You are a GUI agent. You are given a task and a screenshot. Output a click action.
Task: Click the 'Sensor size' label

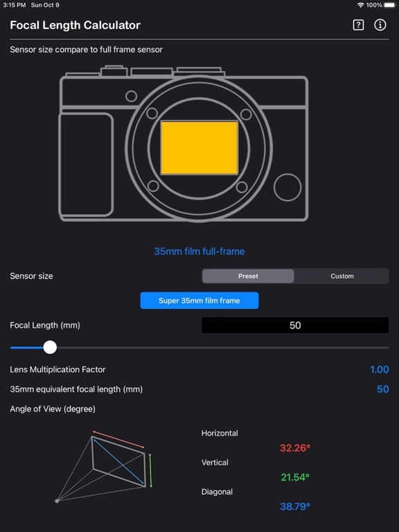coord(31,276)
